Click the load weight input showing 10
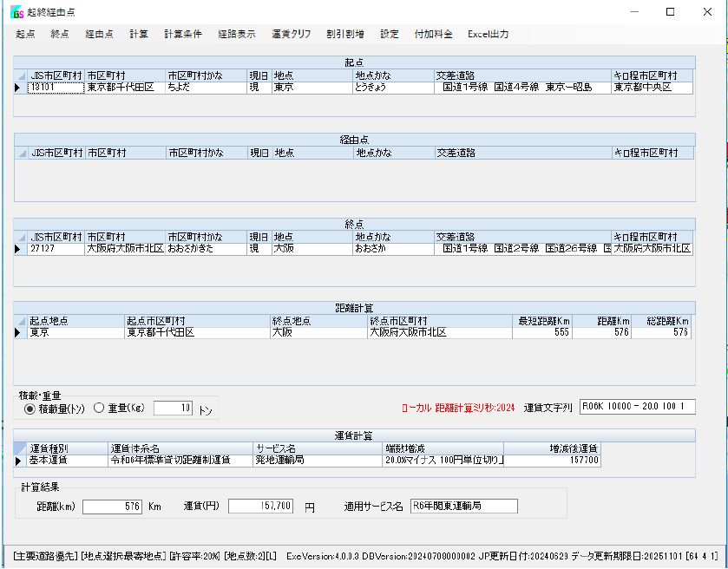The width and height of the screenshot is (728, 569). [174, 408]
